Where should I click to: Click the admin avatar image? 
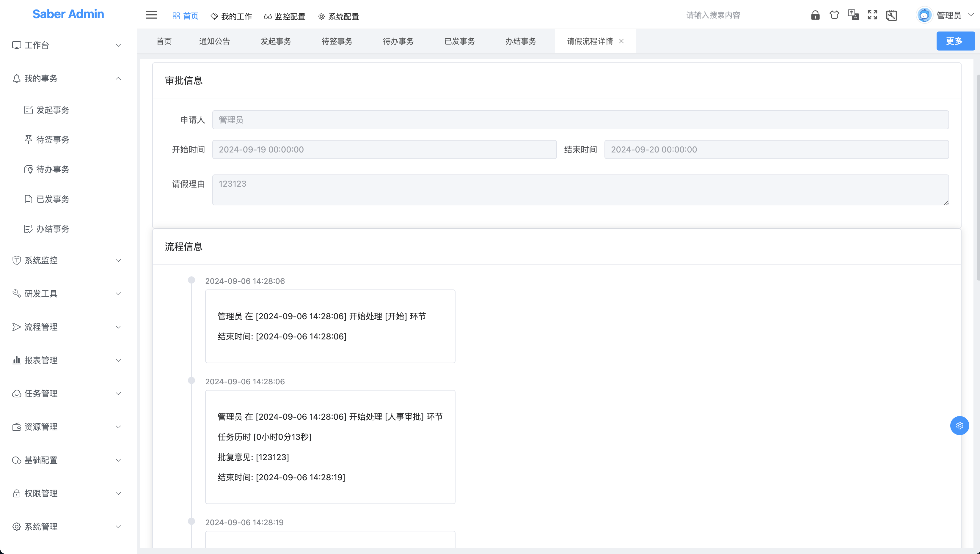click(924, 15)
